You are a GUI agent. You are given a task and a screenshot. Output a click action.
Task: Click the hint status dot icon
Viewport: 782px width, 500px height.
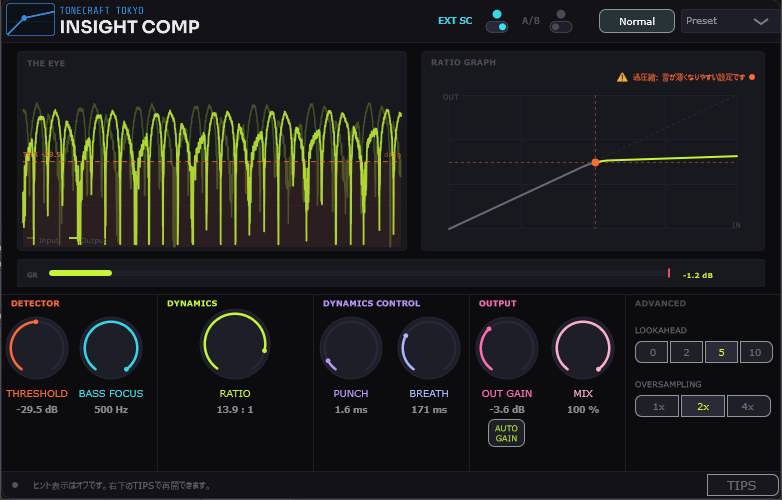pyautogui.click(x=15, y=485)
